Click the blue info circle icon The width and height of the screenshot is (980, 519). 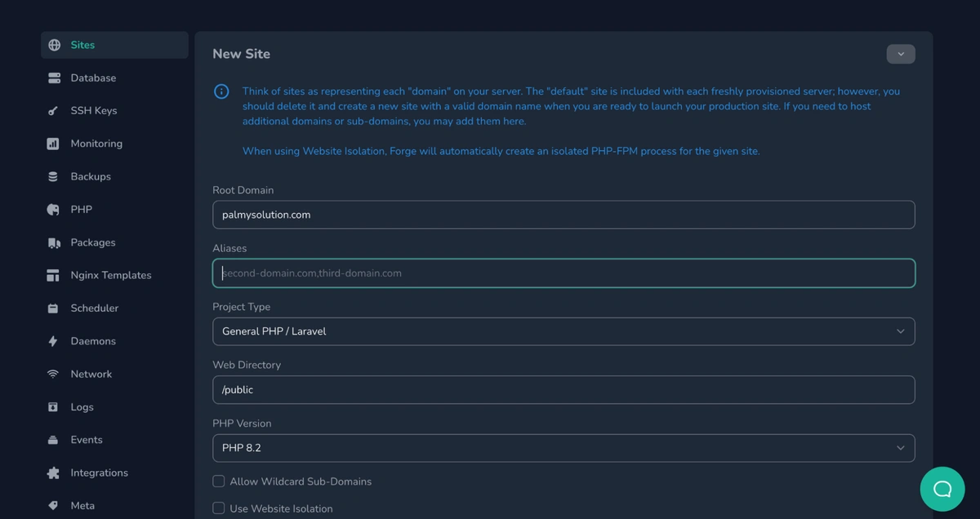pos(221,91)
